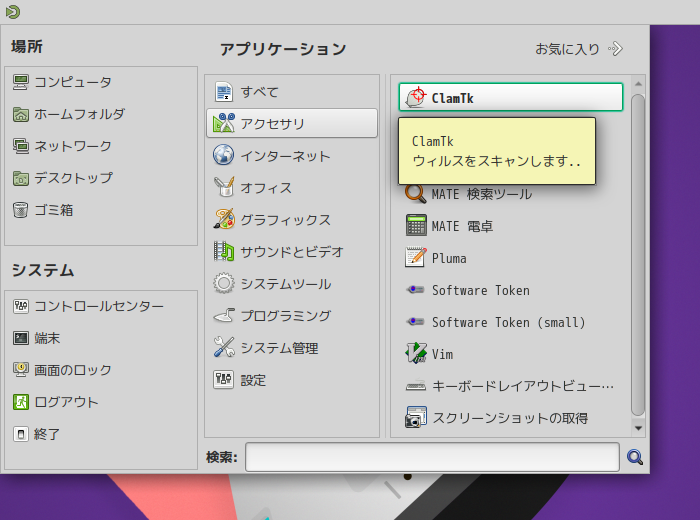Screen dimensions: 700x520
Task: Click inside the 検索 input field
Action: click(432, 457)
